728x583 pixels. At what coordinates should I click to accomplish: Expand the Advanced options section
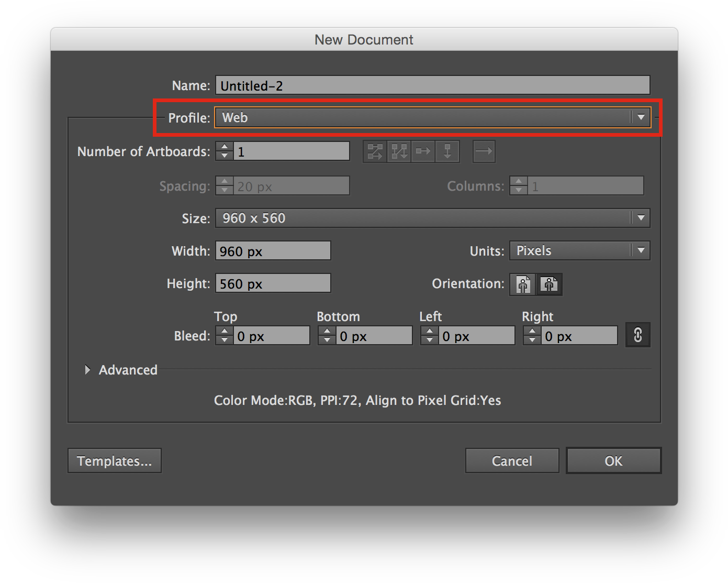click(87, 370)
